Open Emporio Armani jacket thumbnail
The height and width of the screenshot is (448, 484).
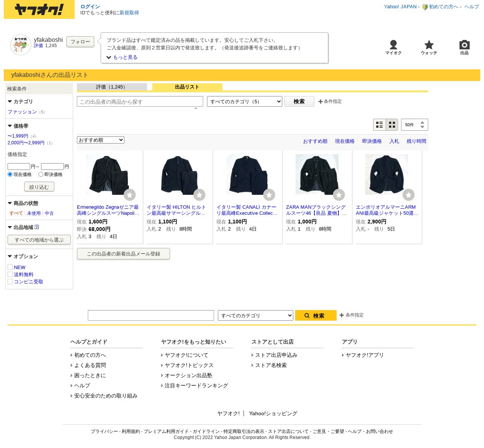point(387,174)
